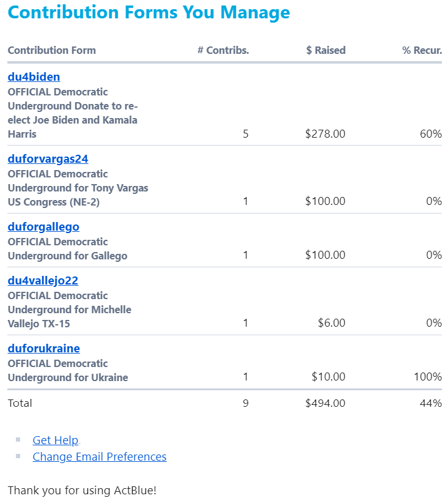
Task: Select the $278.00 raised amount
Action: coord(325,133)
